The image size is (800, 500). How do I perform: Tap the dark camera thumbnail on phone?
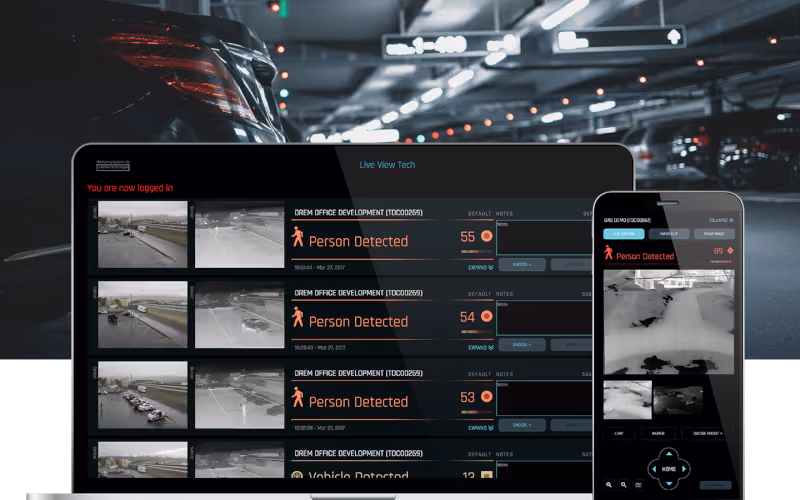click(678, 400)
